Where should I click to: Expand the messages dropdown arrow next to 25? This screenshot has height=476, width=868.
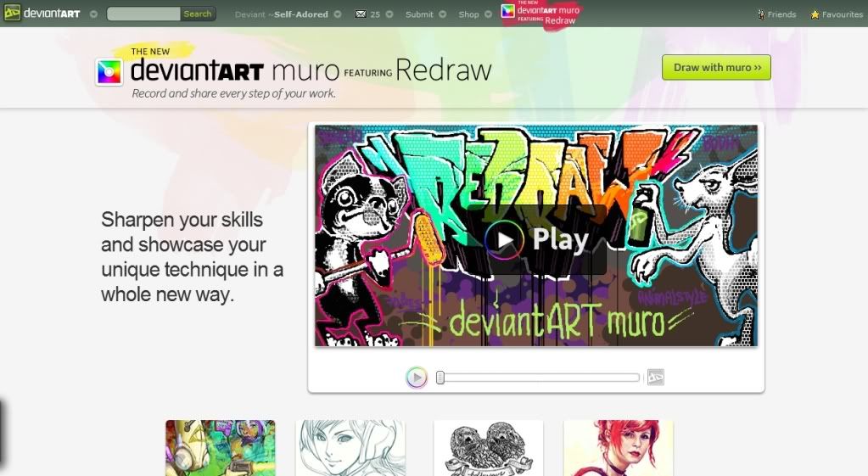(x=389, y=14)
